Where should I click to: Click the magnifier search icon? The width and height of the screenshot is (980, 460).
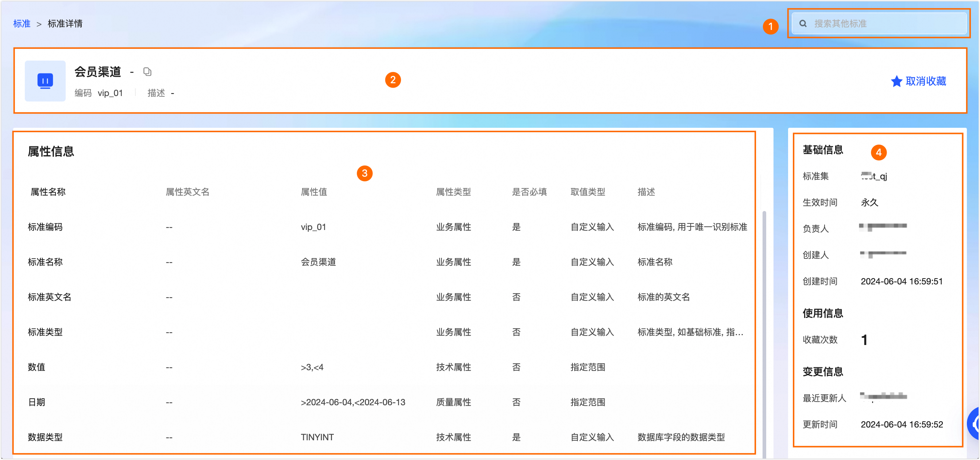click(803, 24)
